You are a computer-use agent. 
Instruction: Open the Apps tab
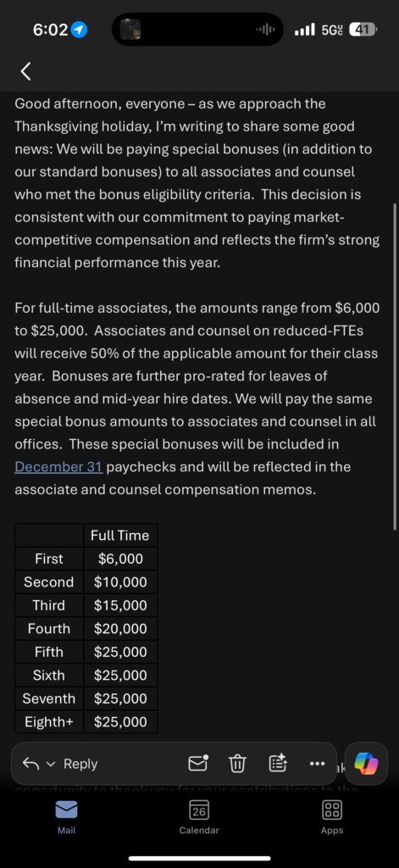point(331,818)
